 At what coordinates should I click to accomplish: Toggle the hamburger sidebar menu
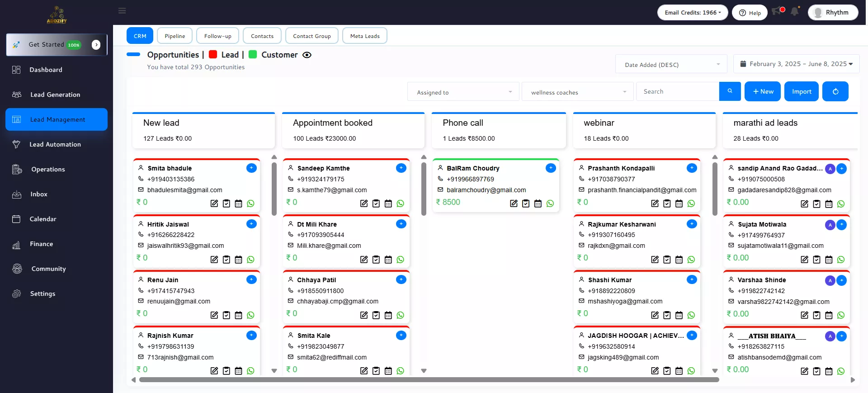point(122,11)
